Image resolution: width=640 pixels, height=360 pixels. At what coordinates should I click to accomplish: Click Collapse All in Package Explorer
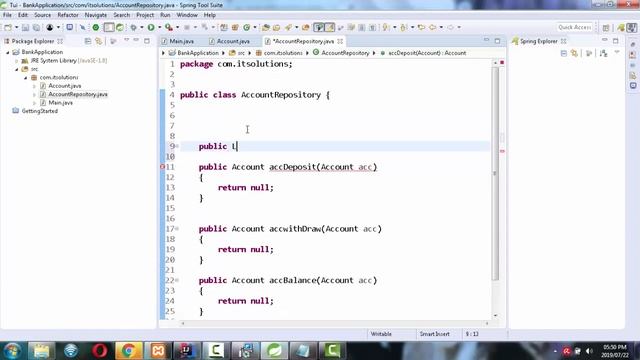[88, 41]
